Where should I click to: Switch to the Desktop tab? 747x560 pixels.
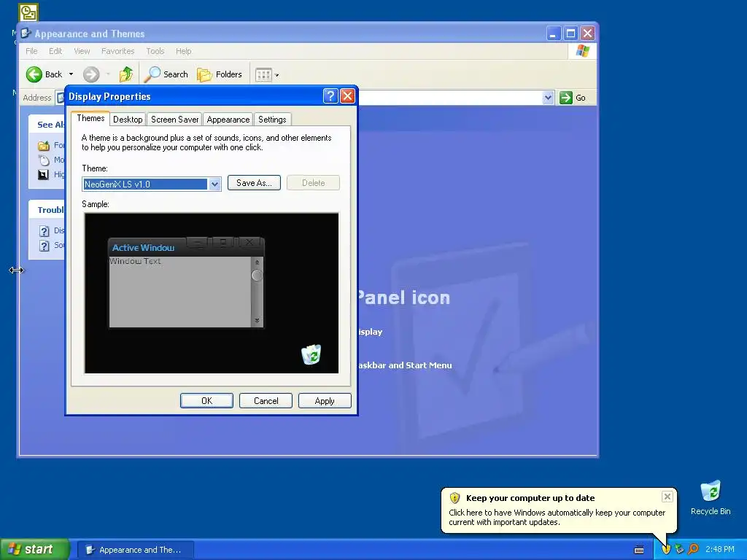tap(128, 120)
